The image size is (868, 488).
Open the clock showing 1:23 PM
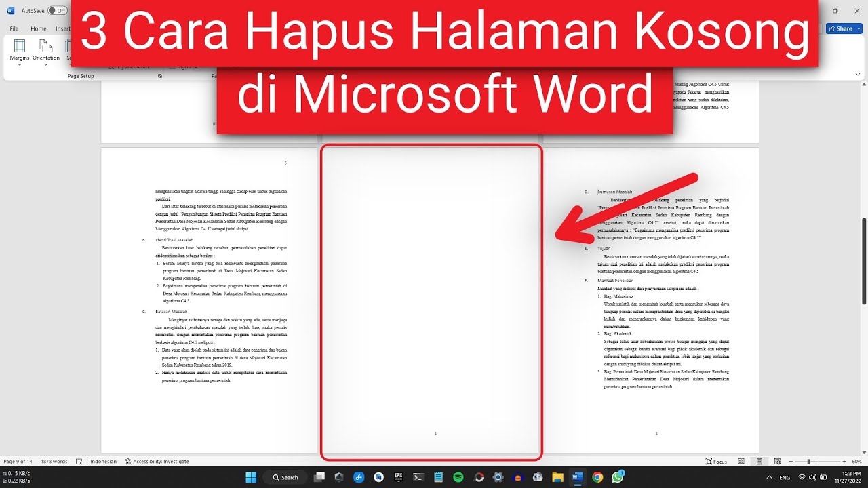(x=848, y=477)
